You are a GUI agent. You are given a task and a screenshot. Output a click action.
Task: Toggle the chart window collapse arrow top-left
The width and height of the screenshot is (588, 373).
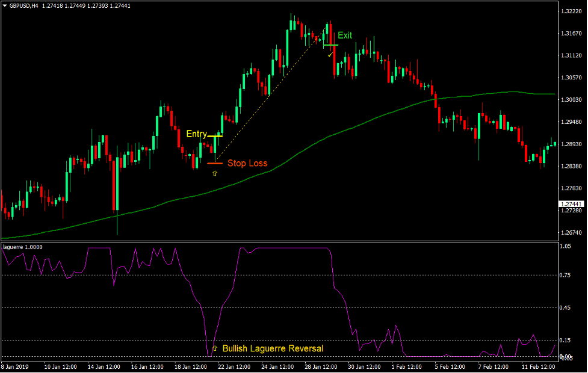(x=5, y=5)
